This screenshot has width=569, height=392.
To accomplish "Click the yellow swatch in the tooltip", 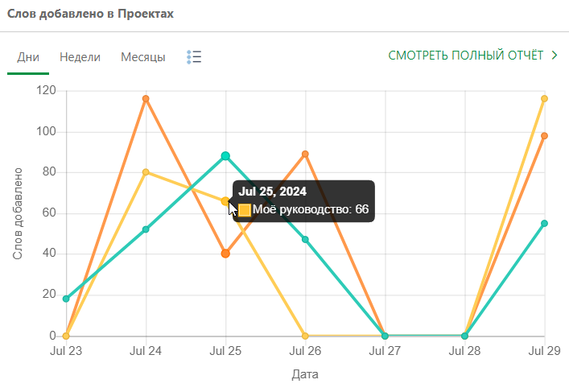I will (245, 210).
